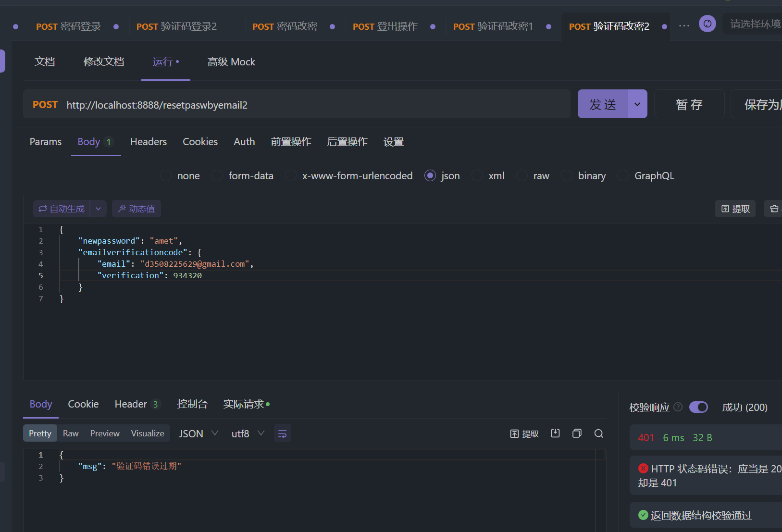Select the Visualize response view
This screenshot has height=532, width=782.
[x=148, y=433]
